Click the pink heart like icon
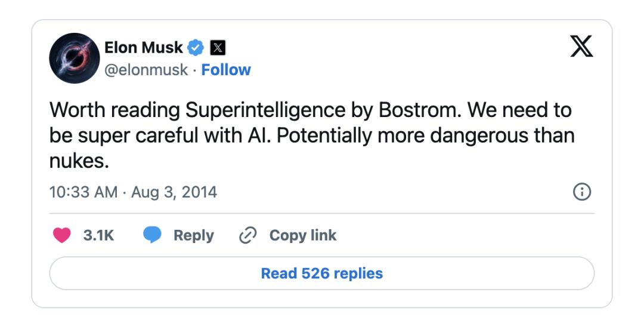The image size is (644, 323). click(62, 235)
